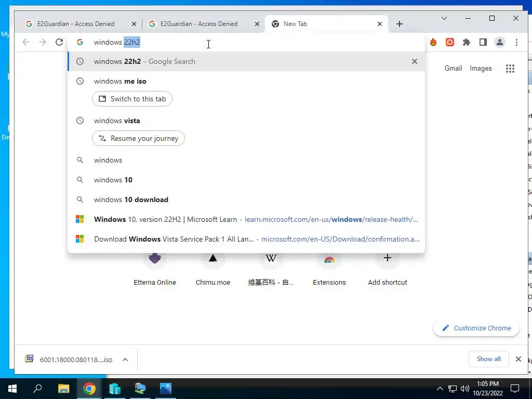This screenshot has width=532, height=399.
Task: Toggle the Chrome side panel icon
Action: point(483,42)
